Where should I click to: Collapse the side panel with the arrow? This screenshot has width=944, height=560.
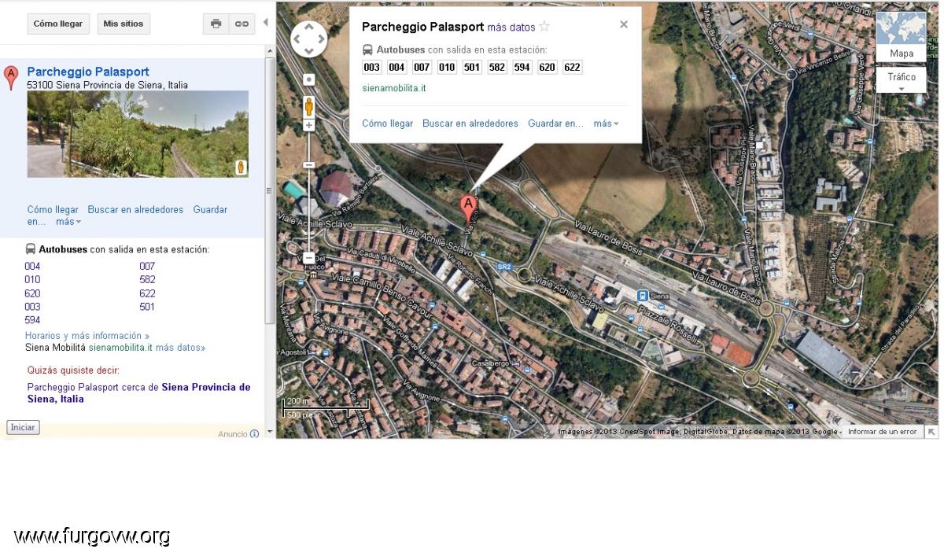266,23
